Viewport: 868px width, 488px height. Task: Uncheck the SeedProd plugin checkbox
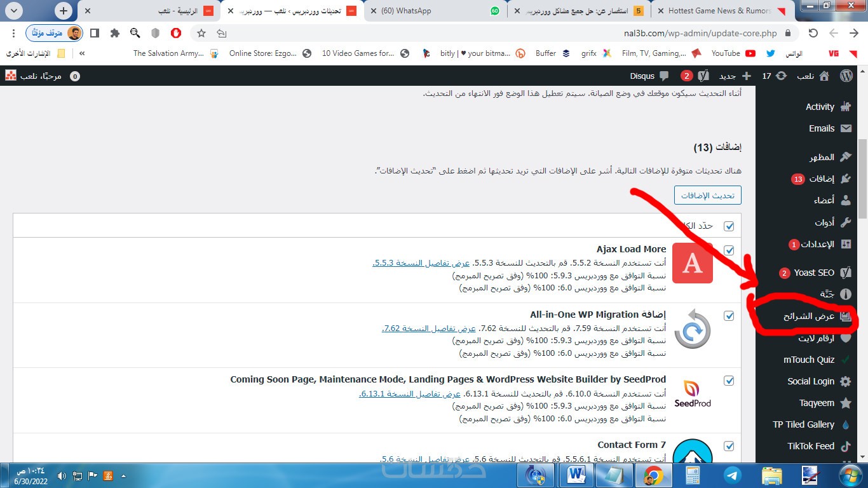(729, 381)
